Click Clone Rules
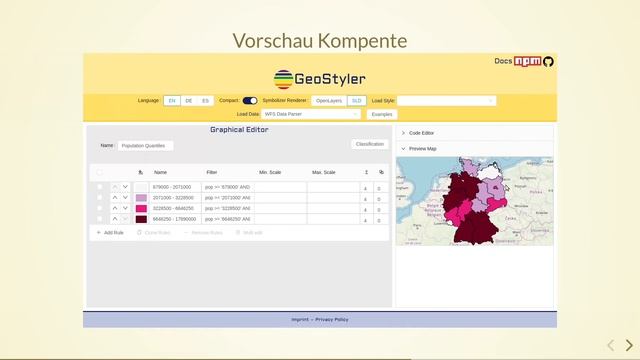This screenshot has height=360, width=640. tap(154, 233)
